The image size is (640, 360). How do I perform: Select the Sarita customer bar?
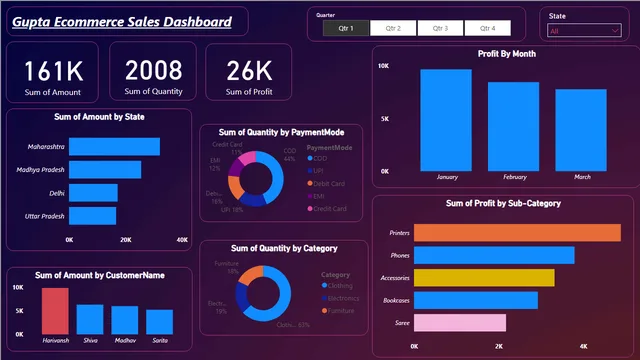pyautogui.click(x=160, y=322)
